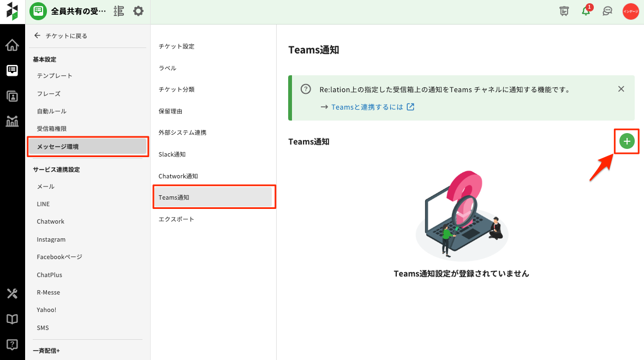Image resolution: width=644 pixels, height=360 pixels.
Task: Click the empty-state laptop illustration
Action: 462,215
